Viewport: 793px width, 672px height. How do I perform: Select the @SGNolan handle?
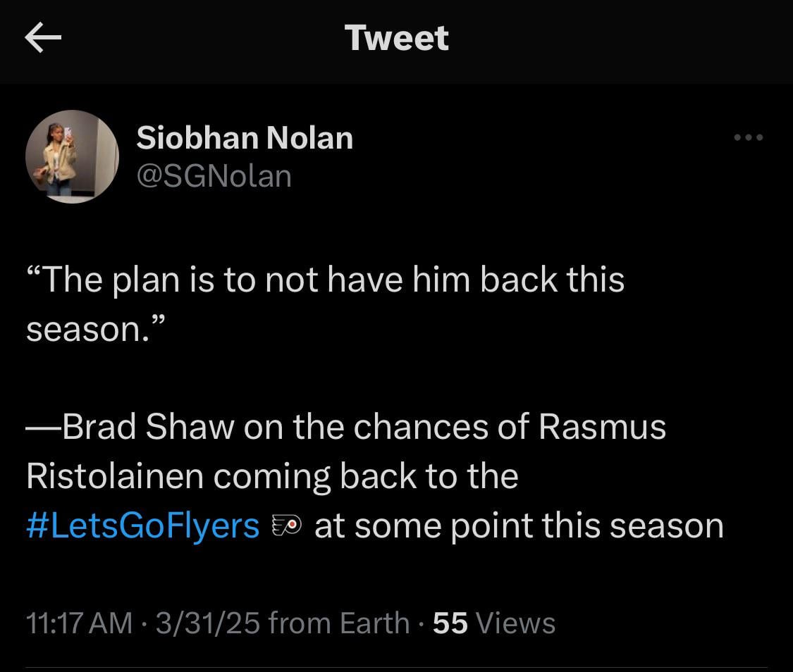pyautogui.click(x=215, y=175)
